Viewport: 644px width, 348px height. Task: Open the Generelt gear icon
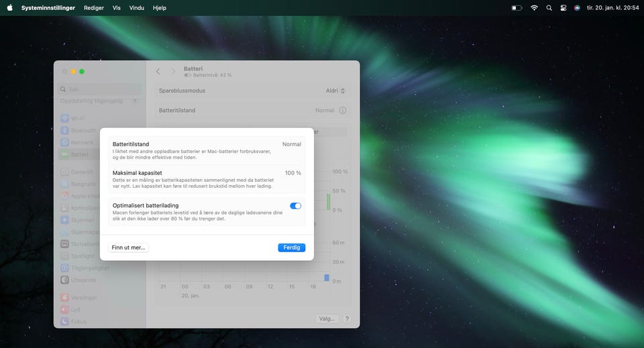click(64, 172)
